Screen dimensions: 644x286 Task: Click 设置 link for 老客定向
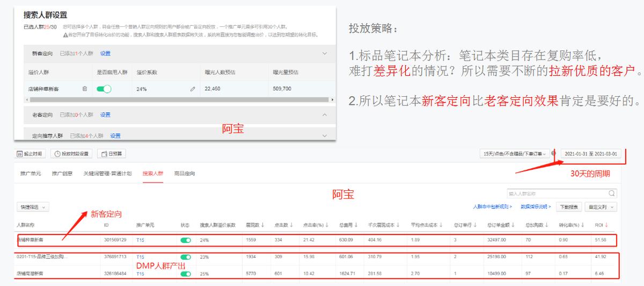tap(105, 115)
